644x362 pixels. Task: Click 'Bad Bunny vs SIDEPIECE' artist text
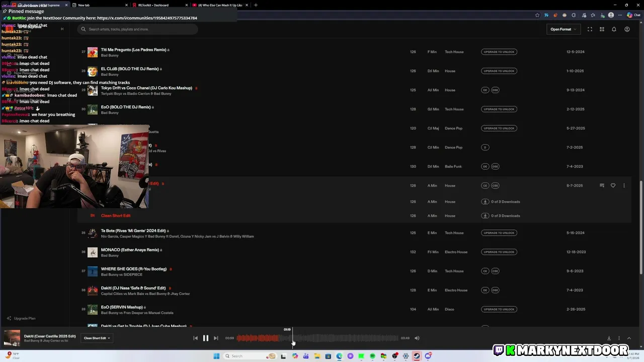tap(122, 275)
